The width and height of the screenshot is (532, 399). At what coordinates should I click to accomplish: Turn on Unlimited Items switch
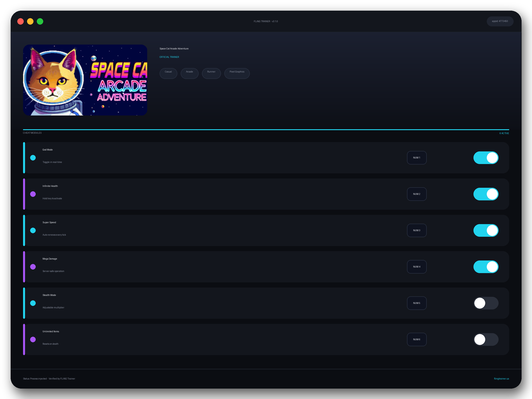click(486, 339)
